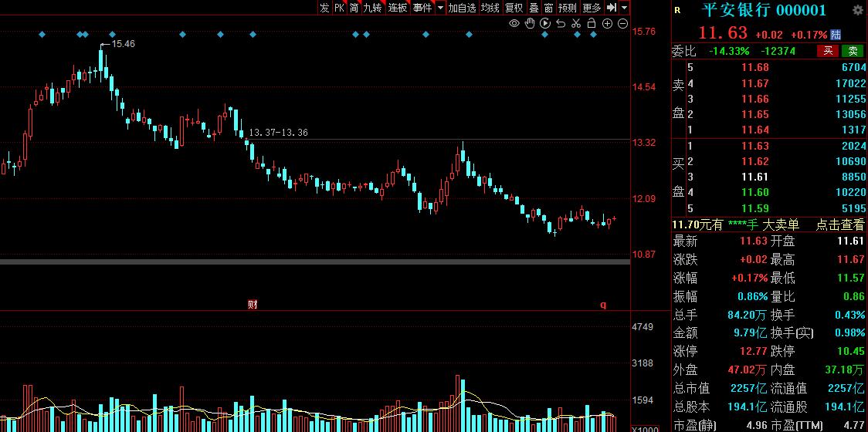
Task: Click the 叠 overlay button
Action: (x=534, y=8)
